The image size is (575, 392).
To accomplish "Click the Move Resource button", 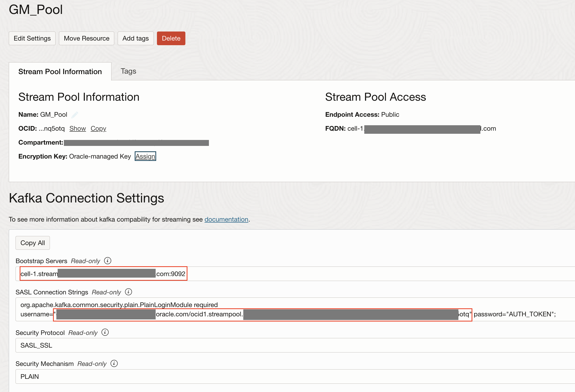I will click(x=87, y=38).
